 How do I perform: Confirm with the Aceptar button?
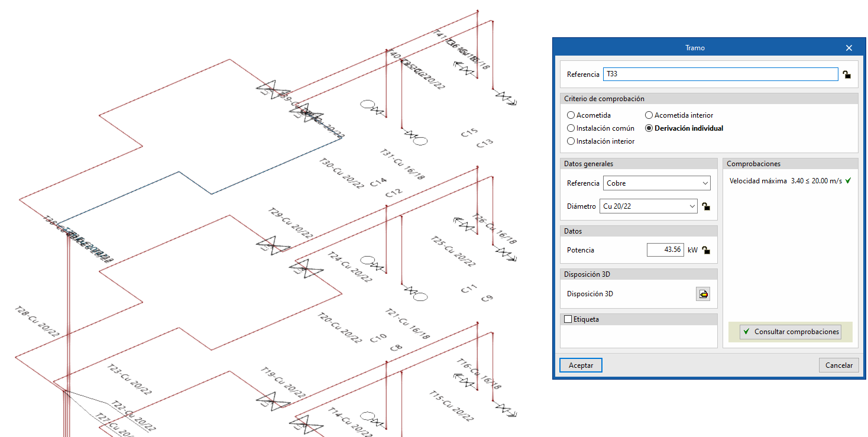(581, 365)
